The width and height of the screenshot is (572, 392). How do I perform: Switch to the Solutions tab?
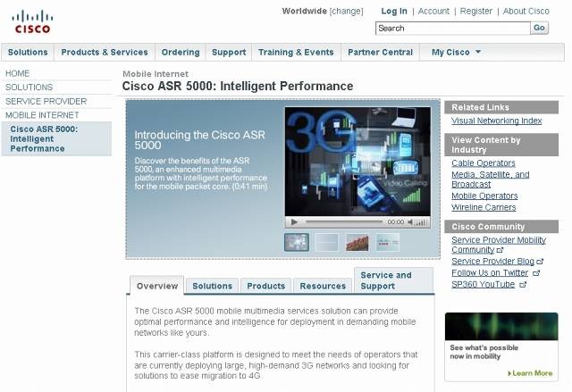coord(213,286)
